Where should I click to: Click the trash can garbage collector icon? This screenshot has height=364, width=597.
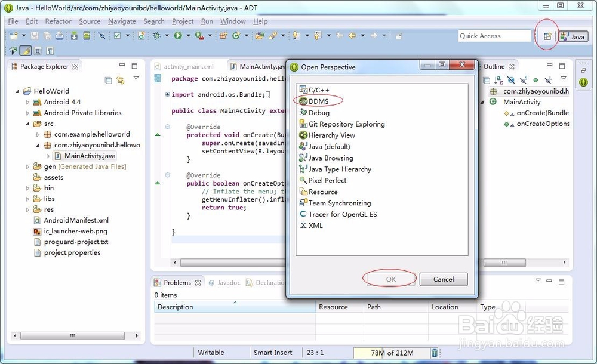435,353
